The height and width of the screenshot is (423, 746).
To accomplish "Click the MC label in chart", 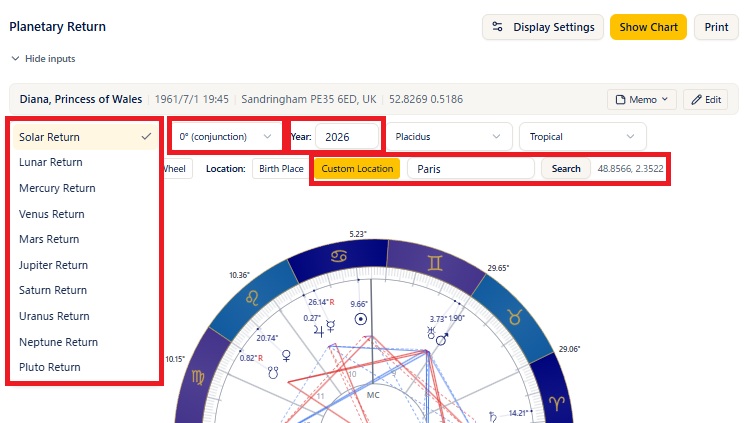I will pos(373,395).
